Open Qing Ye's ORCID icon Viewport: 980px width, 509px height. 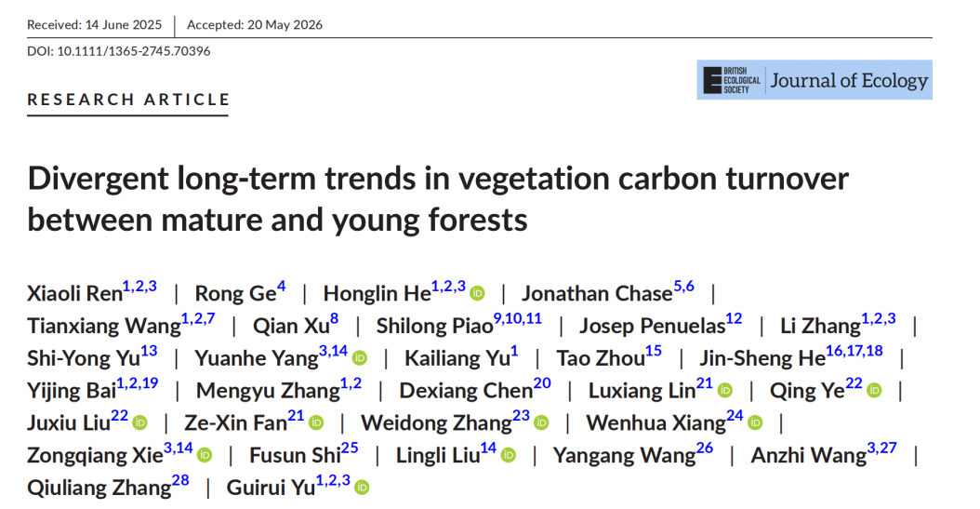[x=874, y=391]
